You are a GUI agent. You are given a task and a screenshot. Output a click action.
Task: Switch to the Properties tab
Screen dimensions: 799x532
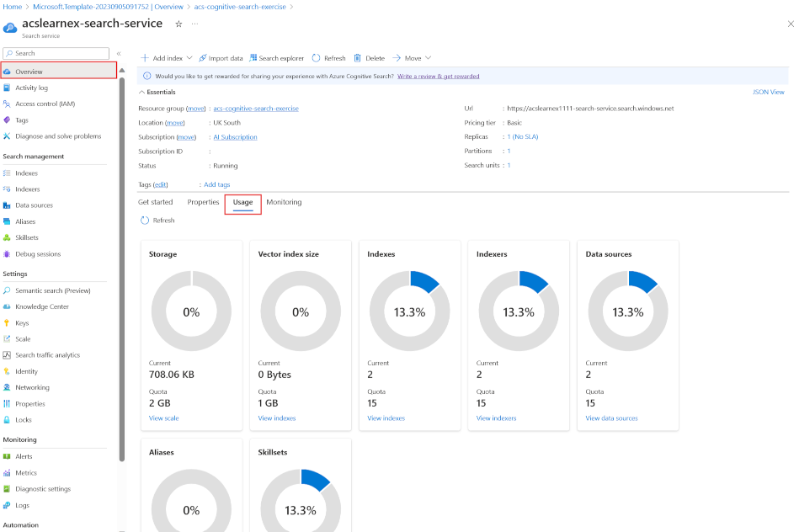[x=203, y=202]
